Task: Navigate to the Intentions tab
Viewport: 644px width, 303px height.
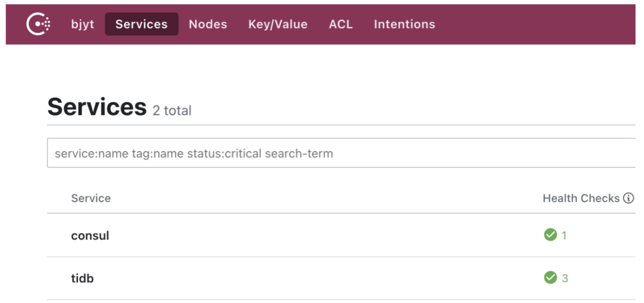Action: 405,24
